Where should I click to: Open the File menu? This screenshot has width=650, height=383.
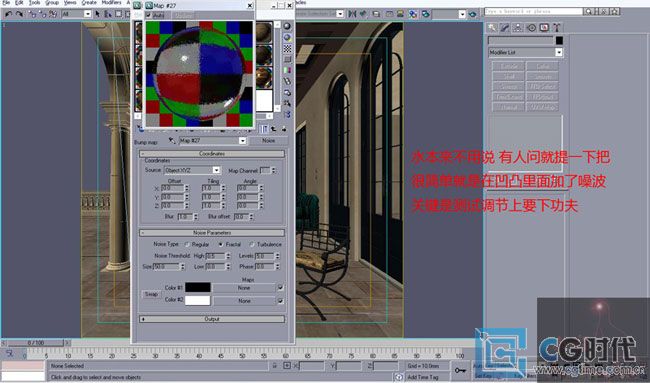point(6,2)
